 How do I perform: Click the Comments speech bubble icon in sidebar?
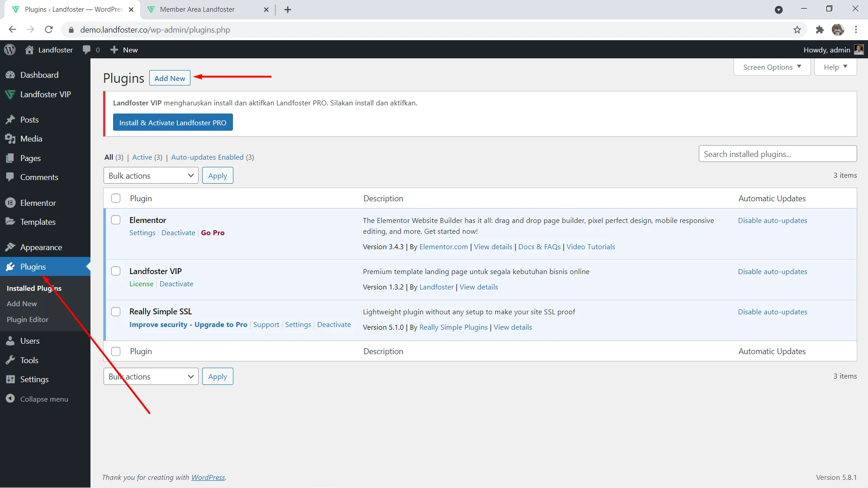(x=10, y=177)
